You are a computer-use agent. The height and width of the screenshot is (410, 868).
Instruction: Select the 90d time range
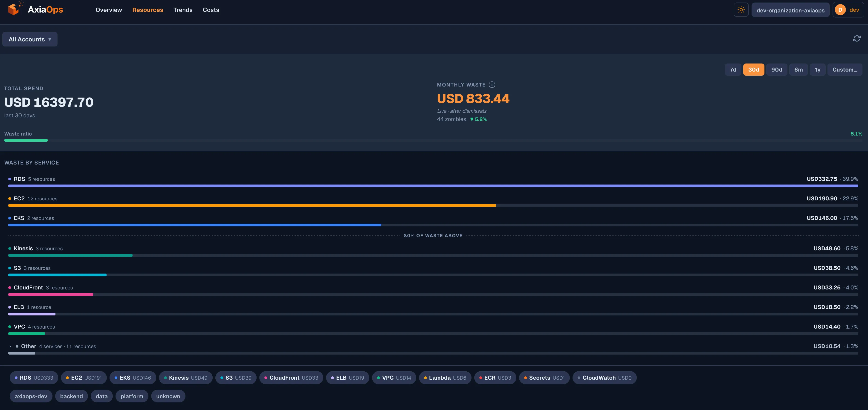(x=777, y=69)
